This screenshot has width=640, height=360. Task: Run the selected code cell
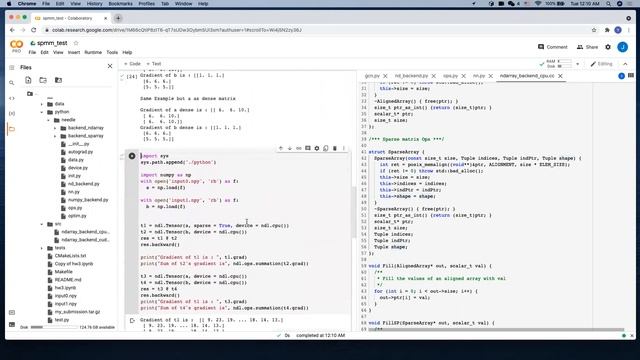132,156
